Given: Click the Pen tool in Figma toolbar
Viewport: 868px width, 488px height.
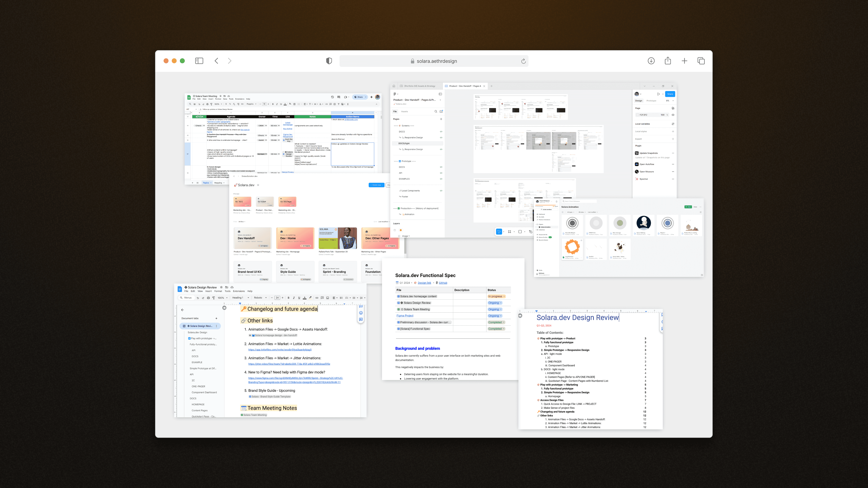Looking at the screenshot, I should click(x=530, y=232).
